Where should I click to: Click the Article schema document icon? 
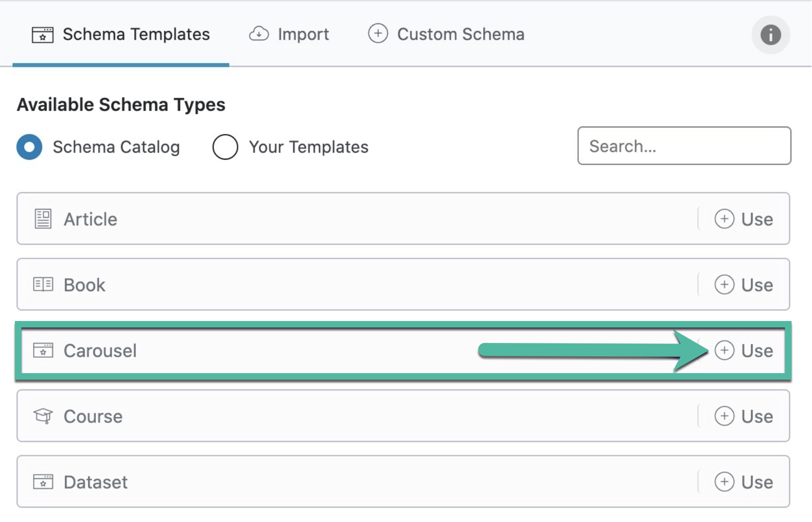pos(43,219)
